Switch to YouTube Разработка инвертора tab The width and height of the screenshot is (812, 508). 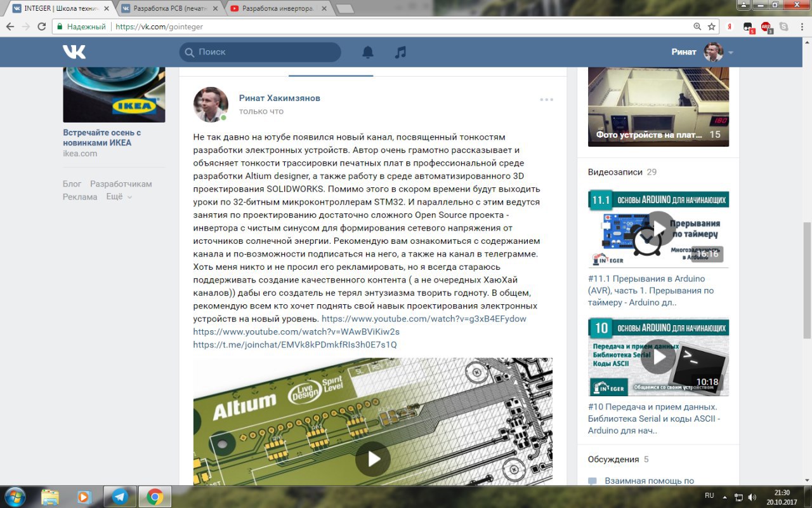click(278, 8)
